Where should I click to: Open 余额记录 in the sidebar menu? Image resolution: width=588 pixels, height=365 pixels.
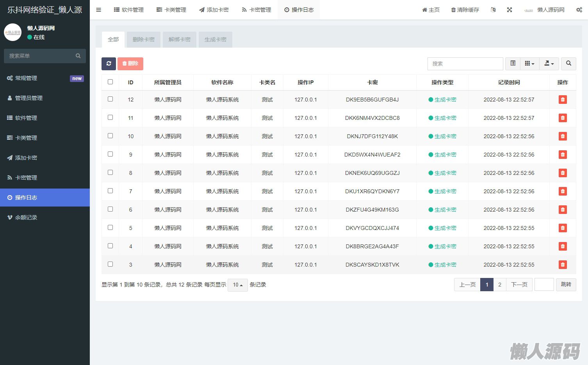(x=26, y=217)
